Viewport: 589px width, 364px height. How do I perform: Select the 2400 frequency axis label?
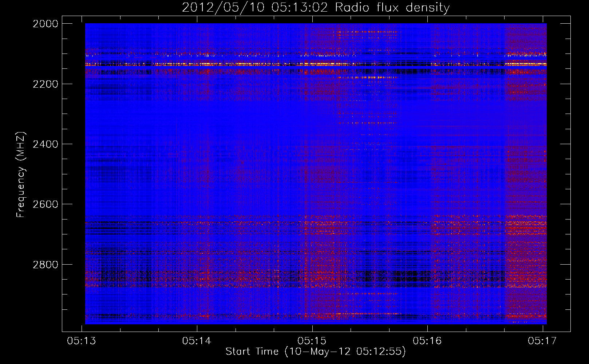coord(46,144)
